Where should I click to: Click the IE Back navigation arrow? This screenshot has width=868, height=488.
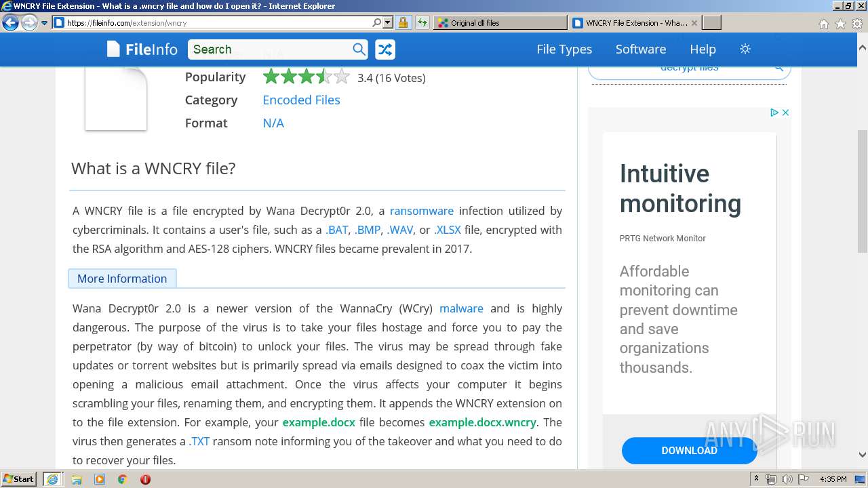(x=10, y=23)
